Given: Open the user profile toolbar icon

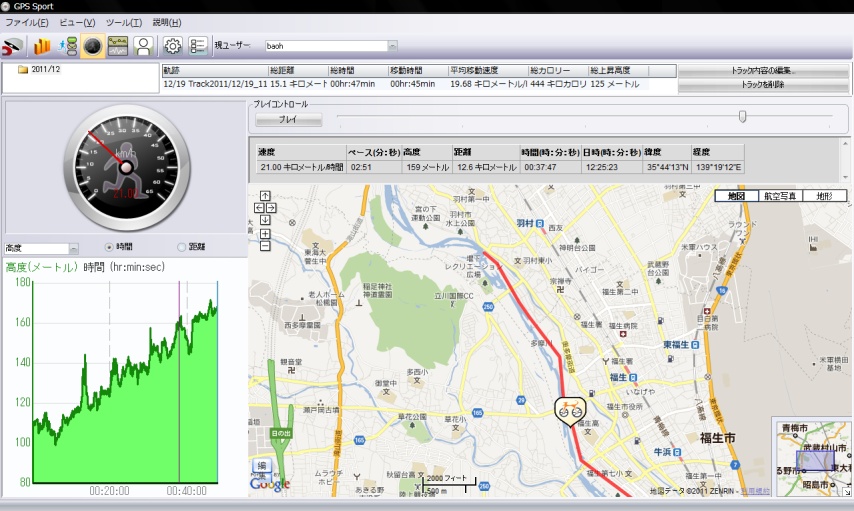Looking at the screenshot, I should point(143,46).
